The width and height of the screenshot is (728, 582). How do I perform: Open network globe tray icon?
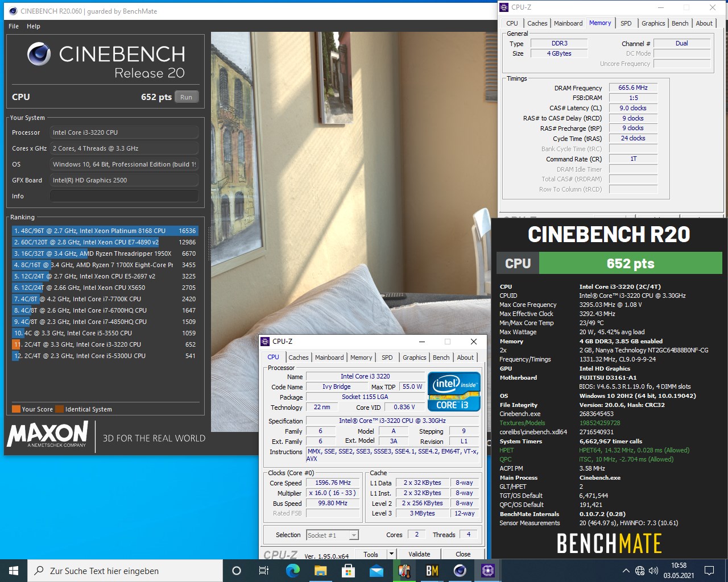(640, 571)
